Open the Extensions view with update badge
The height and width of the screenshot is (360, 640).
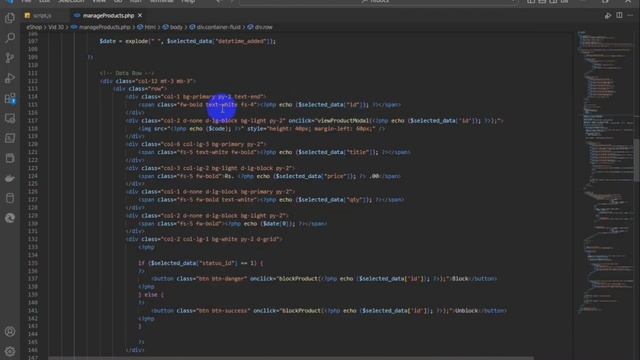click(10, 98)
